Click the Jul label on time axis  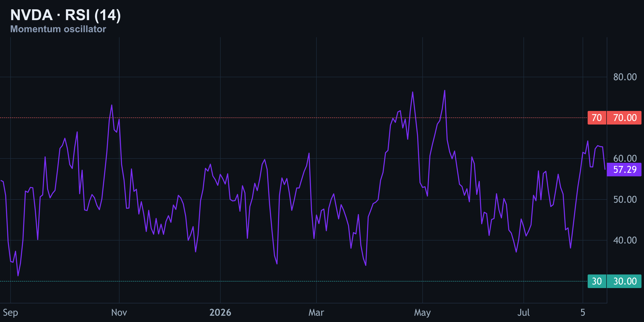[x=524, y=312]
